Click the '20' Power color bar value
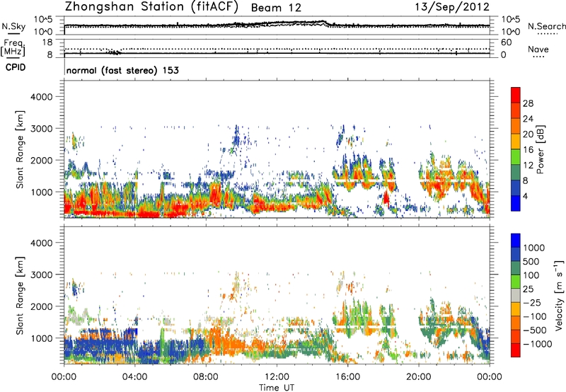The image size is (566, 392). (528, 134)
